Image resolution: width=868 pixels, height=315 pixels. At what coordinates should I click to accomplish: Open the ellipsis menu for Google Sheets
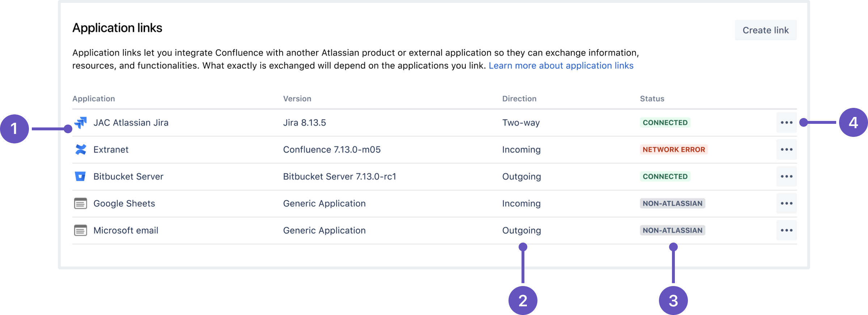786,203
